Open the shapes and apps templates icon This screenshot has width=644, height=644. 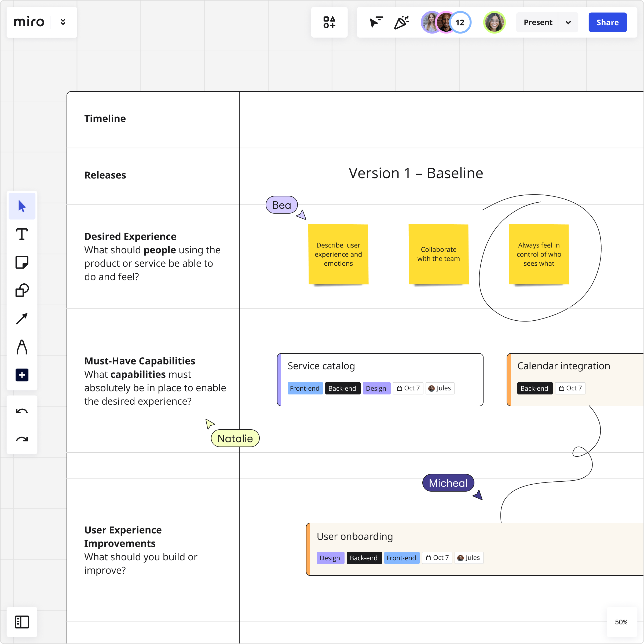point(329,22)
